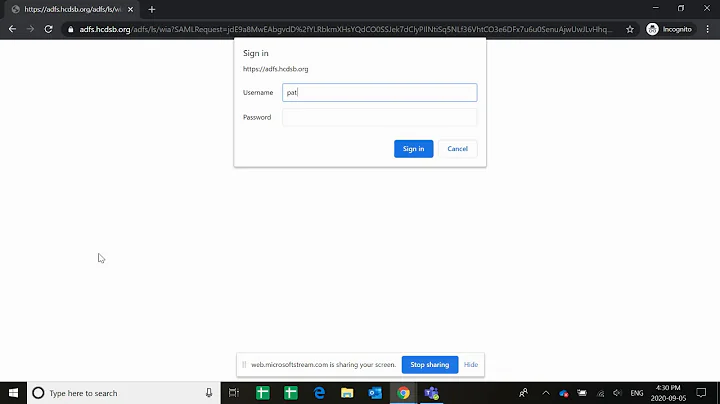Open the Incognito profile indicator
Viewport: 720px width, 404px height.
[x=669, y=29]
